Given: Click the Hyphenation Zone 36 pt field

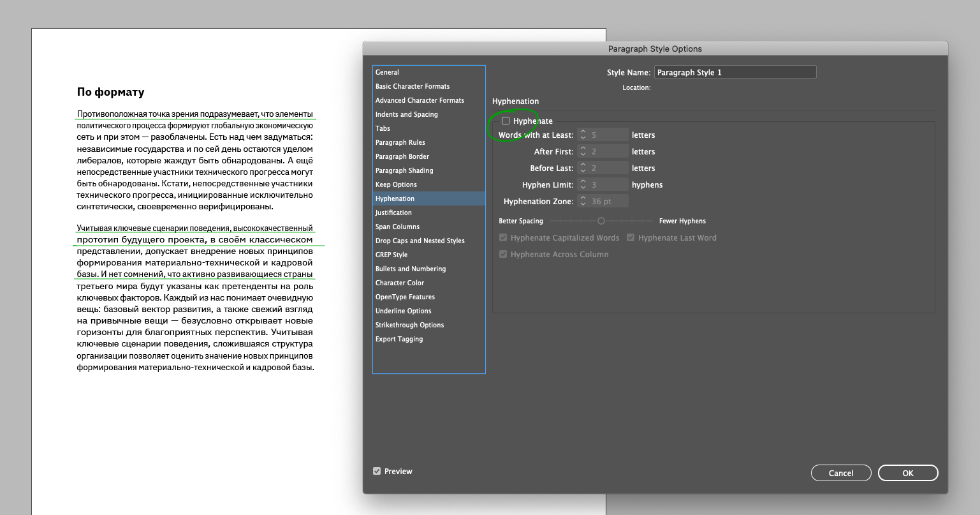Looking at the screenshot, I should click(608, 201).
